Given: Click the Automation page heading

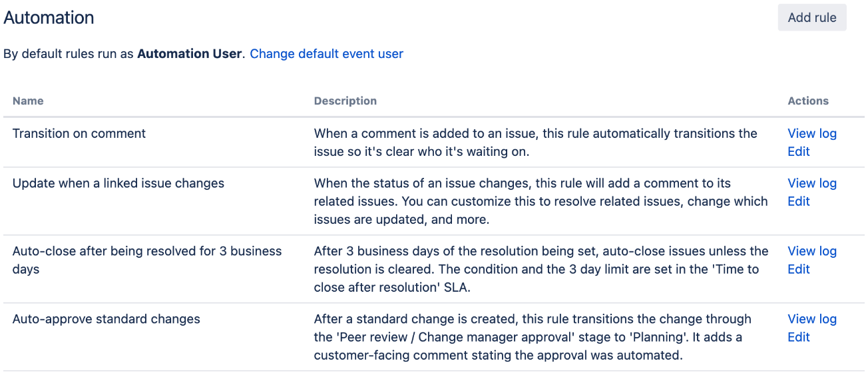Looking at the screenshot, I should 49,18.
